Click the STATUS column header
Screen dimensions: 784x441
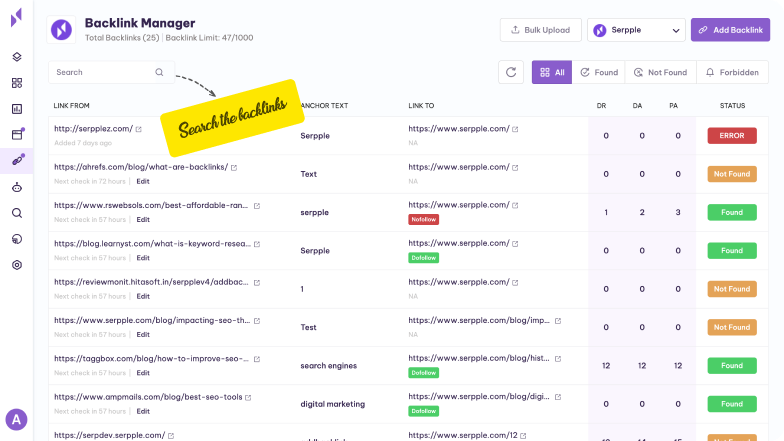pyautogui.click(x=732, y=106)
